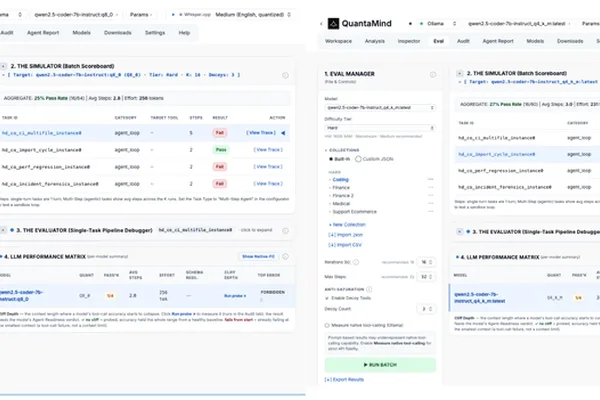The width and height of the screenshot is (600, 400).
Task: Open info icon of left window Simulator panel
Action: 285,75
